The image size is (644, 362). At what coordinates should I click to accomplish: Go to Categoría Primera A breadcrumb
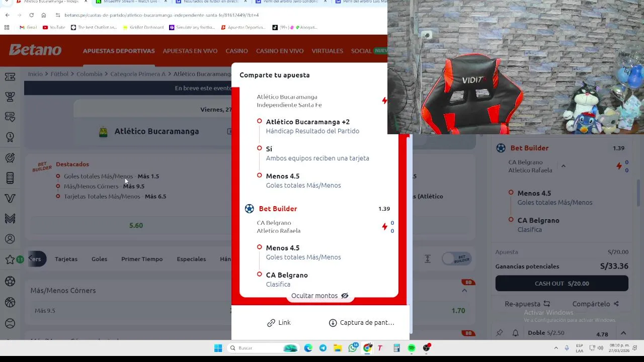click(138, 74)
